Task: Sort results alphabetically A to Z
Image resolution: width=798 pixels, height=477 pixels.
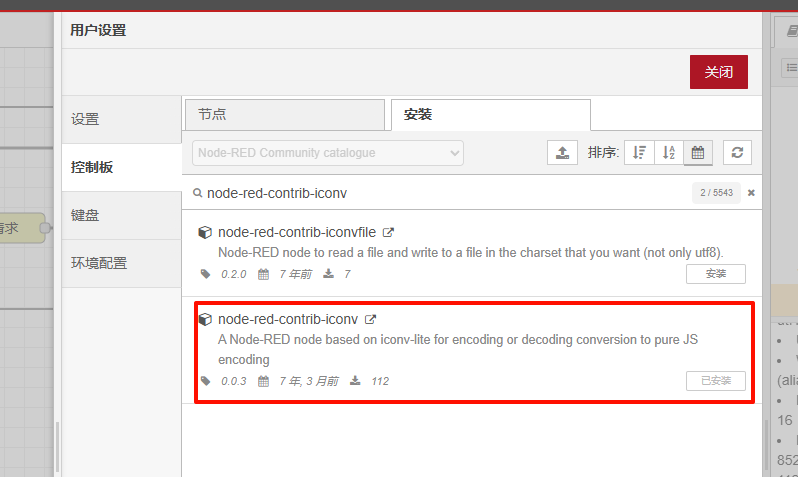Action: pyautogui.click(x=669, y=153)
